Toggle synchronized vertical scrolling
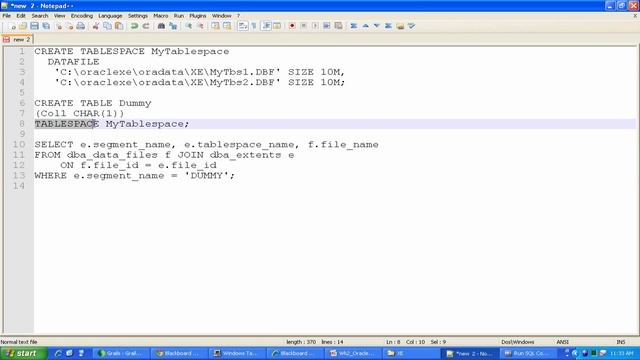 click(x=215, y=26)
